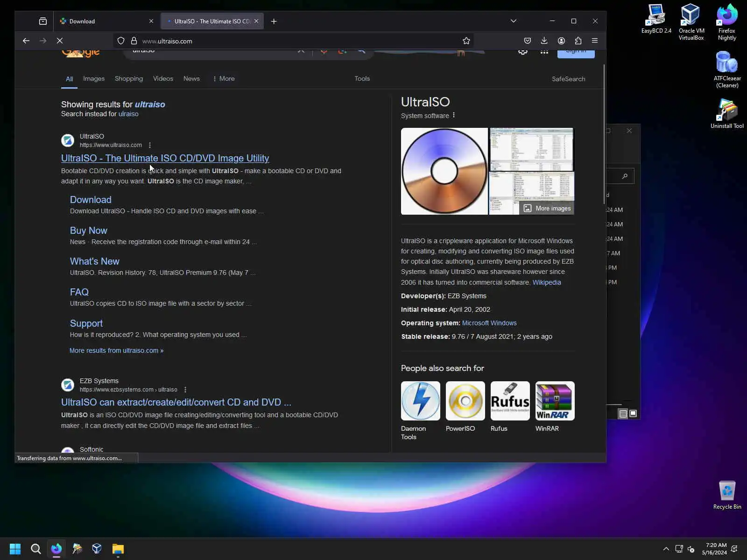Open the Extensions panel

[x=578, y=41]
